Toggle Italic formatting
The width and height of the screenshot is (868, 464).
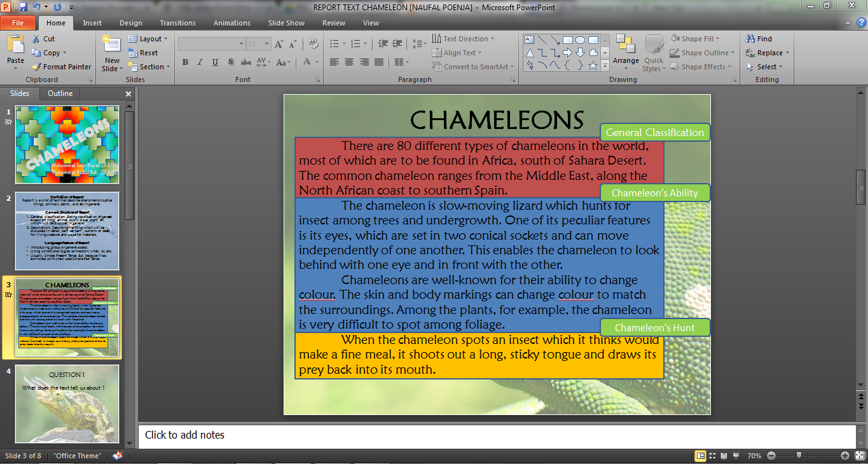point(200,62)
